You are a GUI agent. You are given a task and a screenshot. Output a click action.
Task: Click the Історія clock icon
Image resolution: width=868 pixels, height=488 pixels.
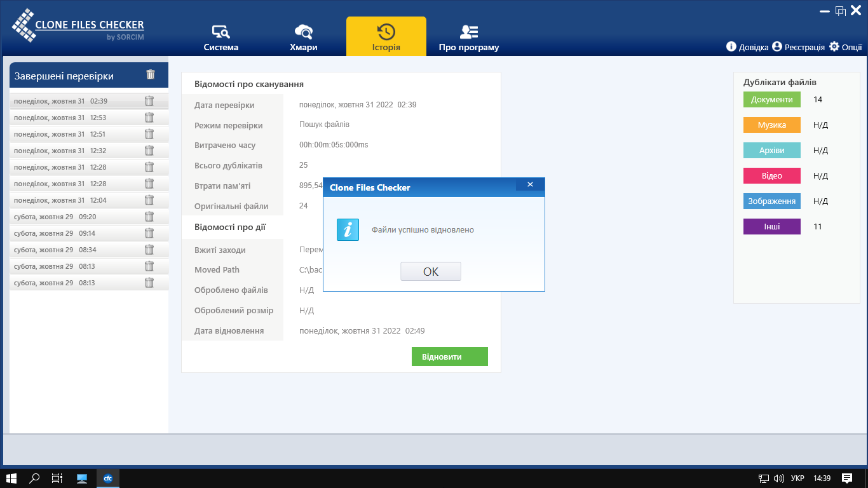click(386, 32)
